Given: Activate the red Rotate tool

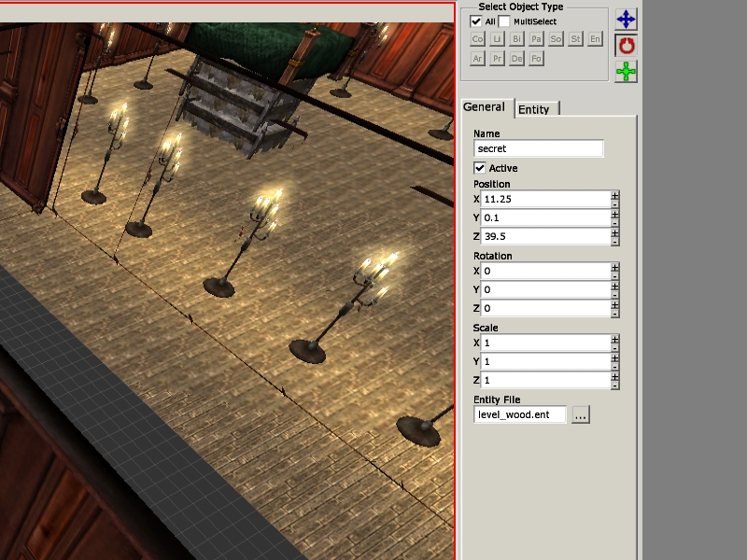Looking at the screenshot, I should (x=626, y=45).
